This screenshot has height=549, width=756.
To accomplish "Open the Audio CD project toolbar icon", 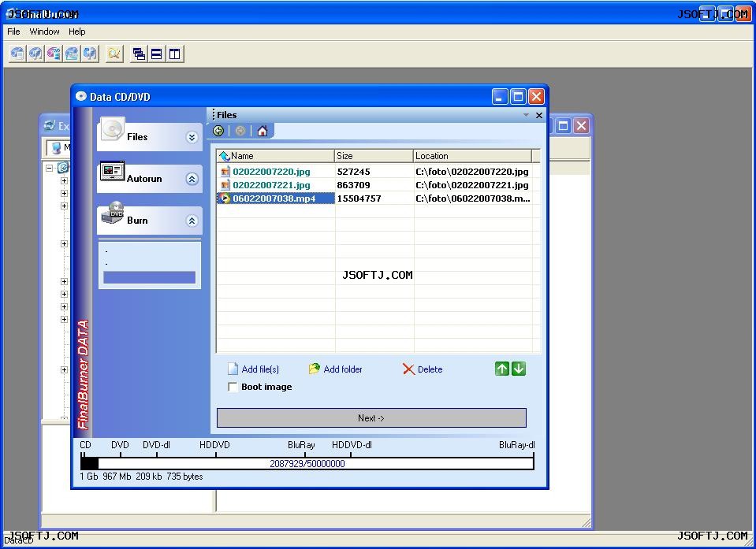I will (35, 54).
